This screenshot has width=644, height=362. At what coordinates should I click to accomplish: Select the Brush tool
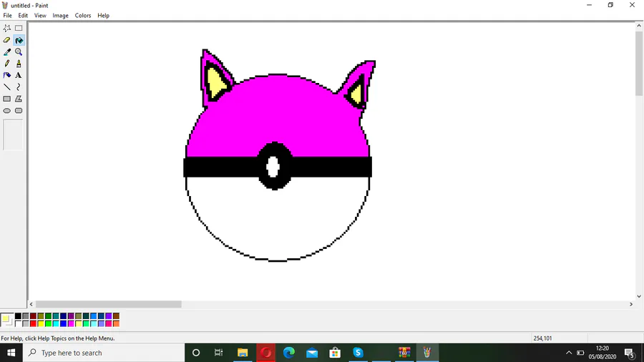pos(19,64)
